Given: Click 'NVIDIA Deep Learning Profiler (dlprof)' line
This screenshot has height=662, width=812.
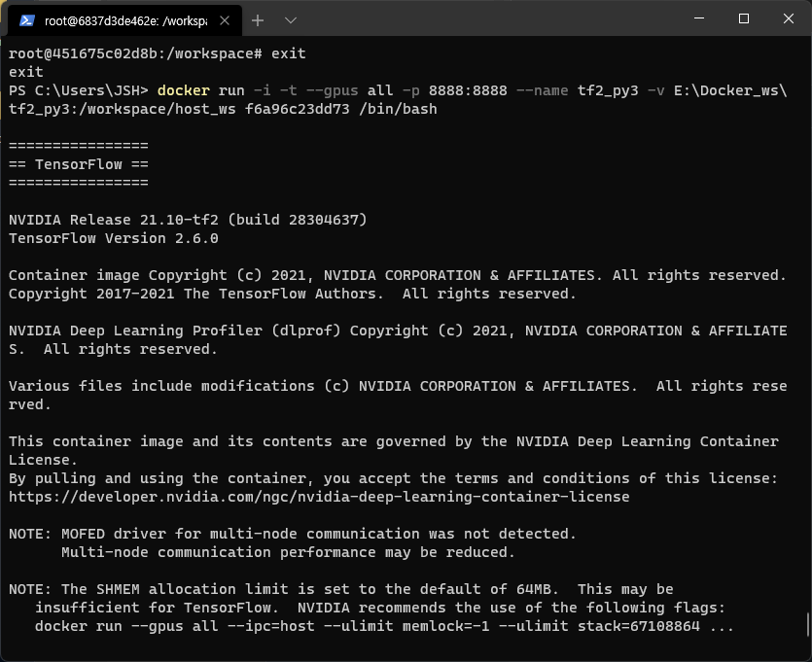Looking at the screenshot, I should (398, 331).
